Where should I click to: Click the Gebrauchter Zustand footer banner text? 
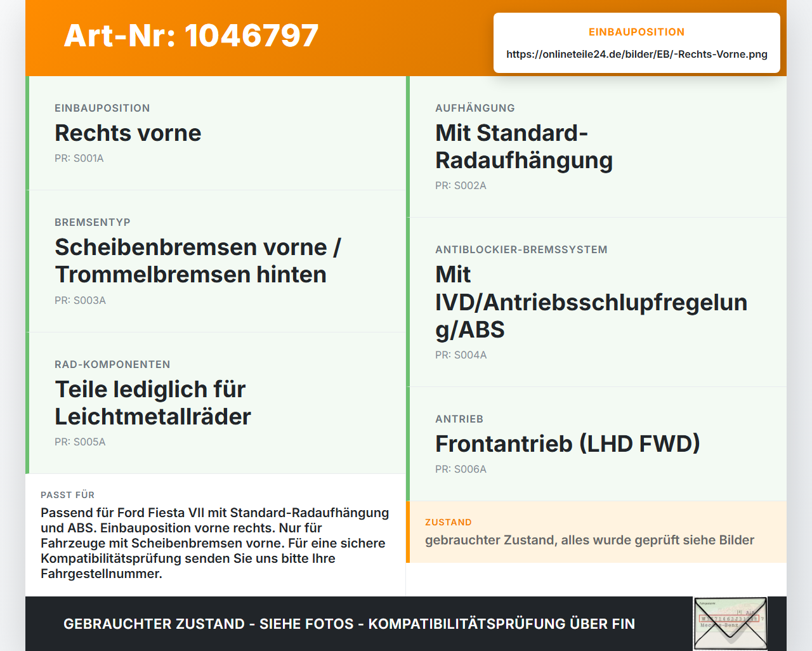coord(349,624)
